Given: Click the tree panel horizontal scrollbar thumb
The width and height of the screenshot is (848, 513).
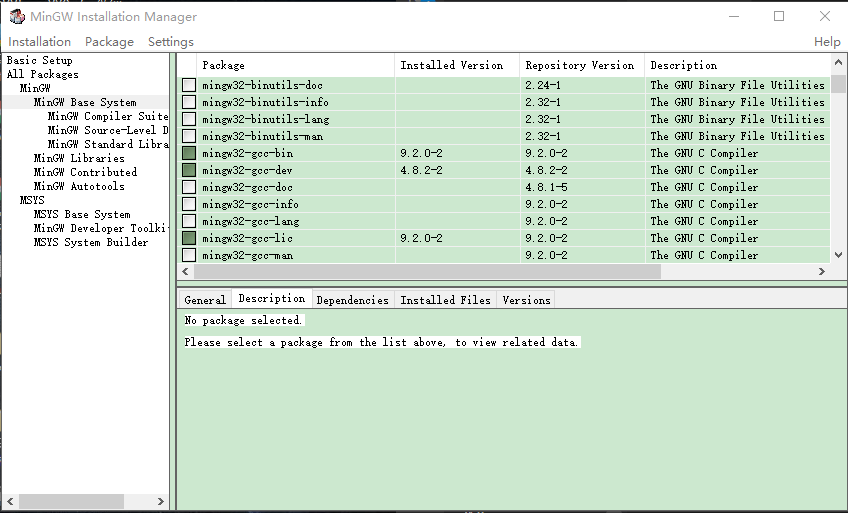Looking at the screenshot, I should coord(71,501).
